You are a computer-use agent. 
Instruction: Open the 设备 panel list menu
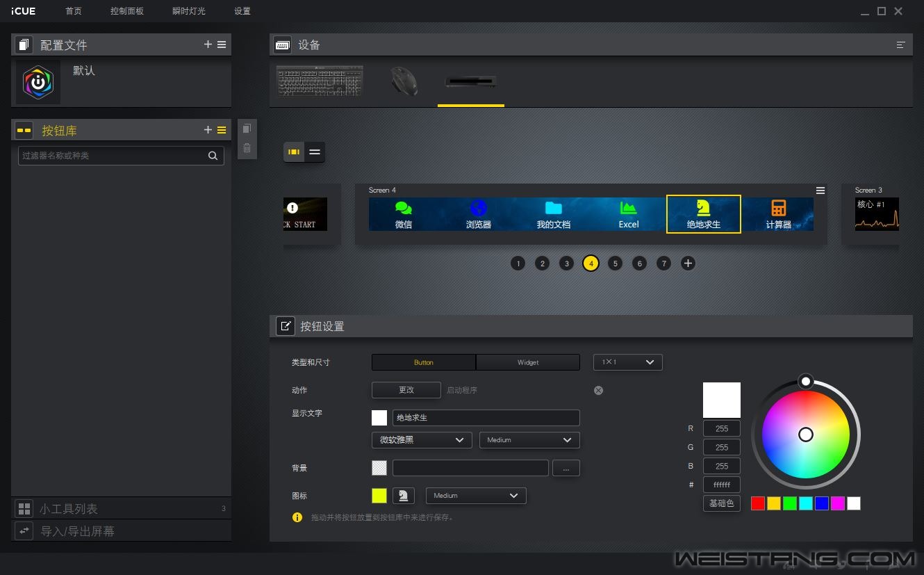901,44
